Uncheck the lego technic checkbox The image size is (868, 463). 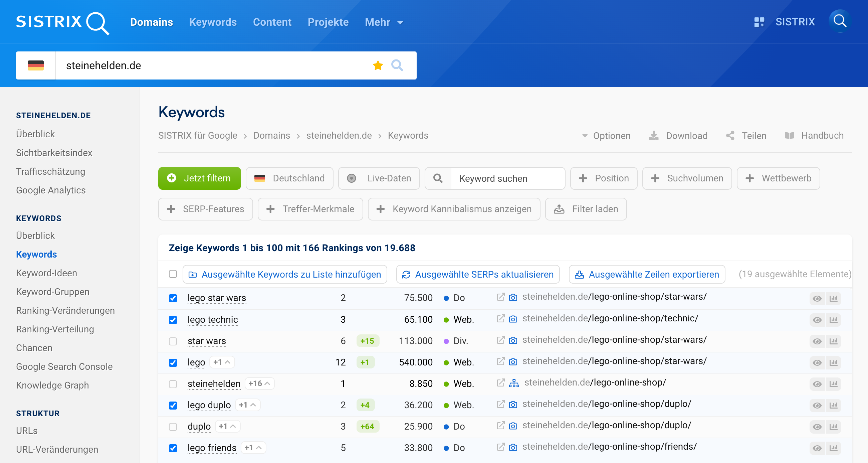(x=173, y=320)
